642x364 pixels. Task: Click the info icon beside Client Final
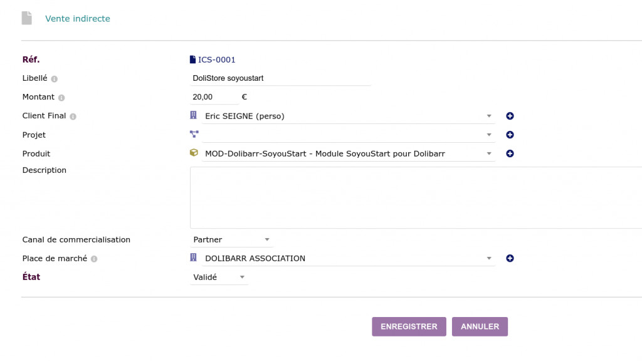tap(73, 117)
